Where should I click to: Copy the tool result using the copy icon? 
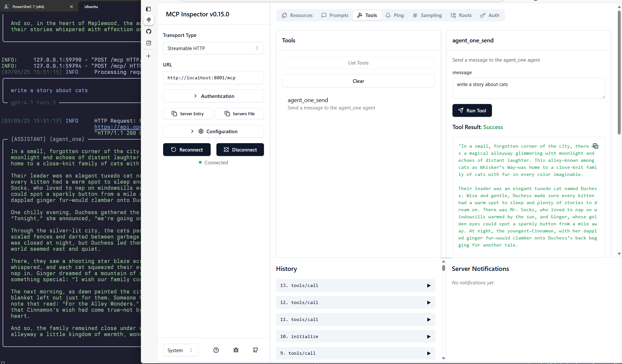[x=596, y=146]
